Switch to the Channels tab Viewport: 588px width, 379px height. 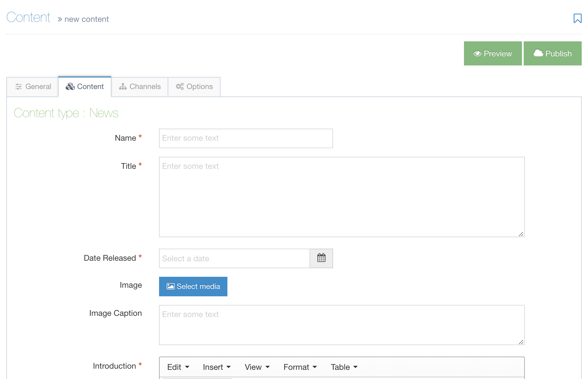pos(140,86)
